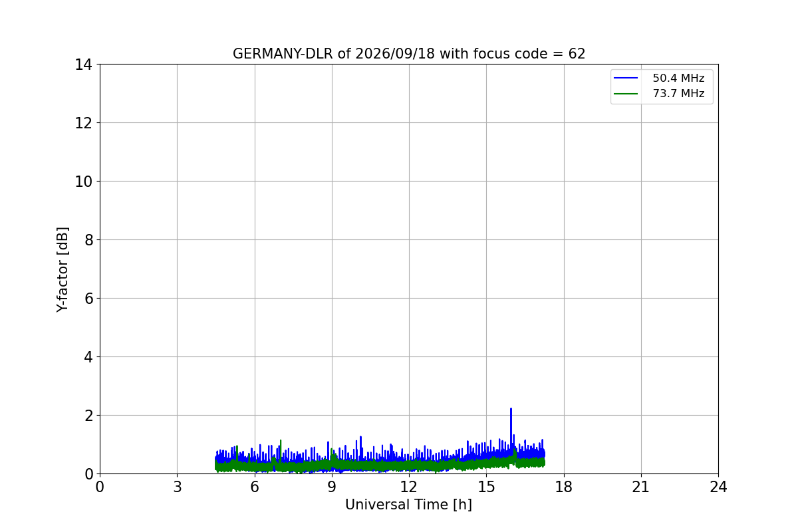
Task: Click x-axis tick label 18
Action: click(x=564, y=487)
